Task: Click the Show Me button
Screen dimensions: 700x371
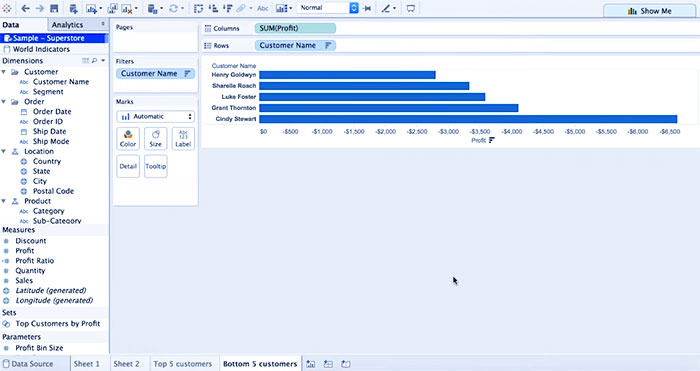Action: click(x=650, y=11)
